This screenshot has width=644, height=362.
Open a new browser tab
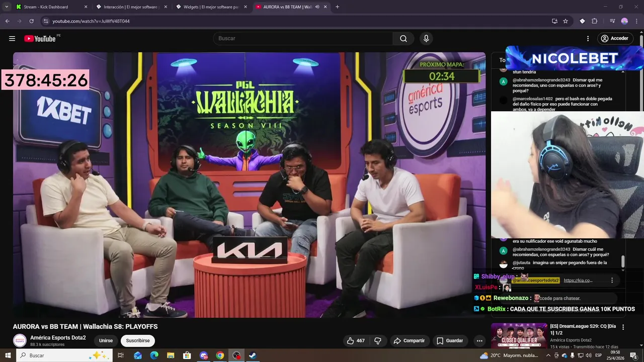[337, 7]
